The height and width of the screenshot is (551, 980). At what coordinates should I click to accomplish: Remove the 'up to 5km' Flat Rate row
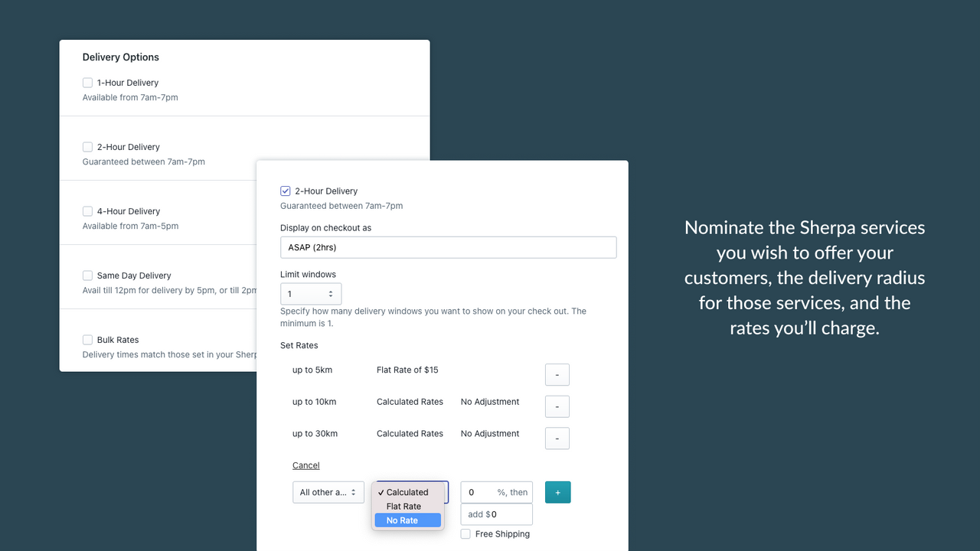tap(557, 374)
